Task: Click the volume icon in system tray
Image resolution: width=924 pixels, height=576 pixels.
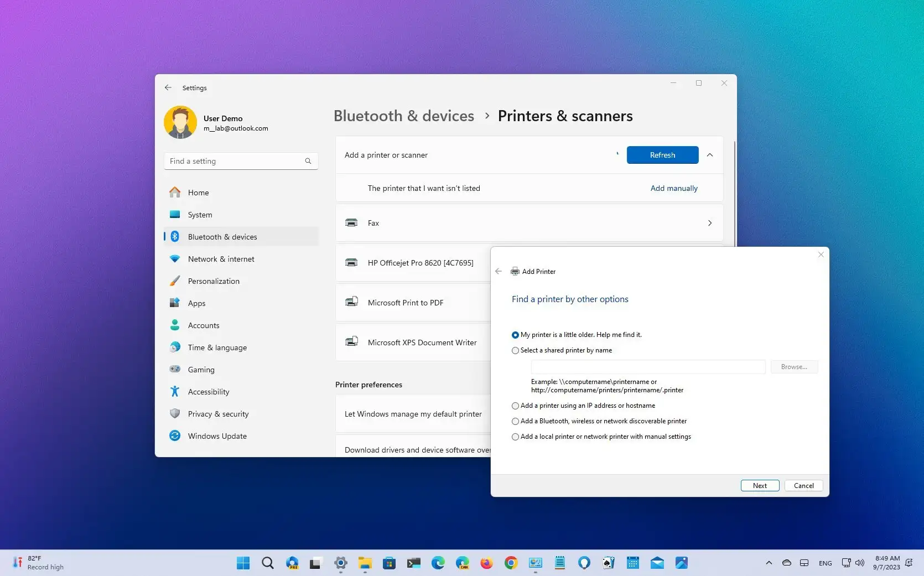Action: [860, 563]
